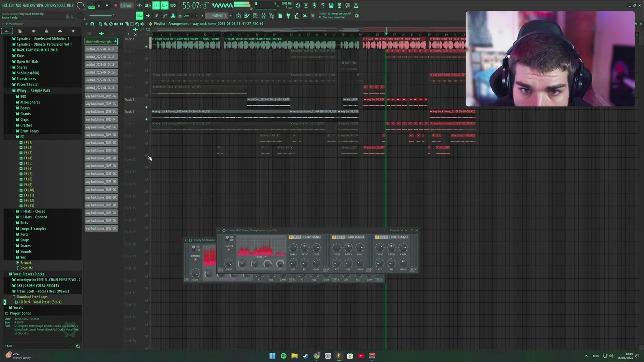This screenshot has height=362, width=644.
Task: Open the TOOLS menu
Action: 61,5
